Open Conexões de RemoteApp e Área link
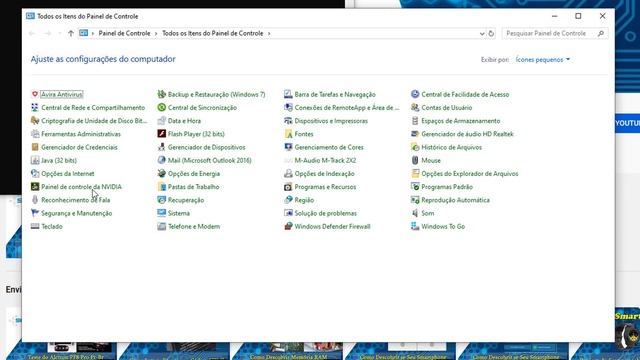Image resolution: width=640 pixels, height=360 pixels. pyautogui.click(x=347, y=107)
